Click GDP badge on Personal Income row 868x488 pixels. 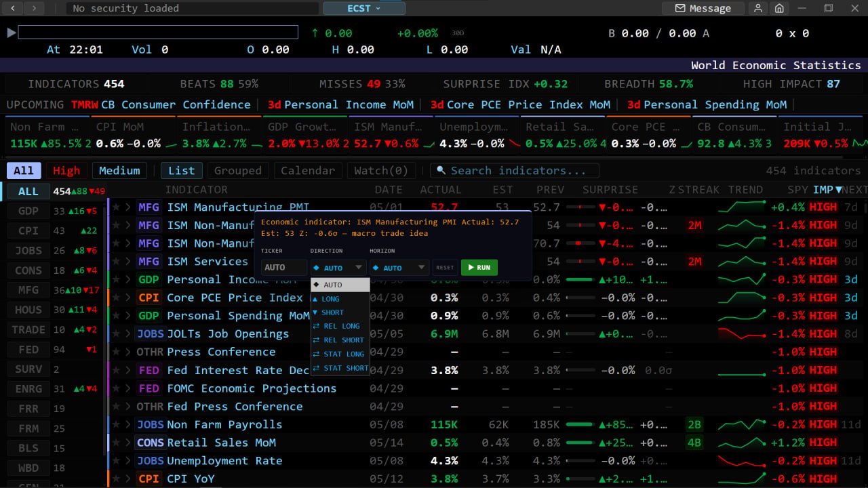[x=149, y=280]
